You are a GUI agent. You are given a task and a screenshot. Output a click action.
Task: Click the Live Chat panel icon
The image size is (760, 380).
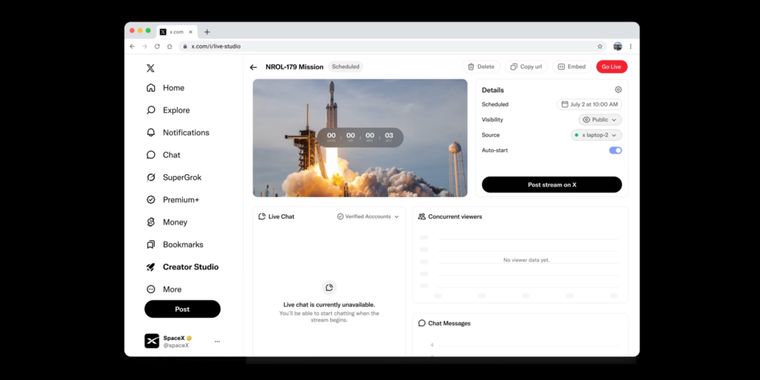[x=262, y=217]
